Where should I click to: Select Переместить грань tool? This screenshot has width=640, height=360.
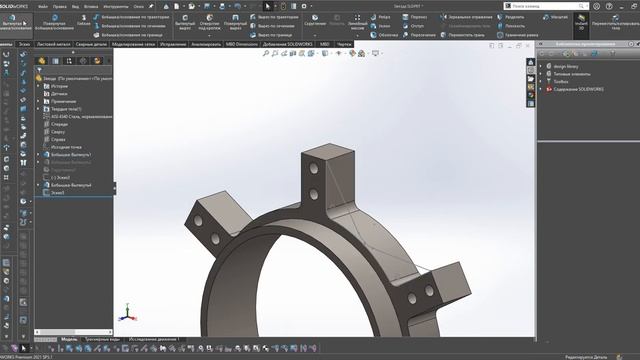click(463, 35)
